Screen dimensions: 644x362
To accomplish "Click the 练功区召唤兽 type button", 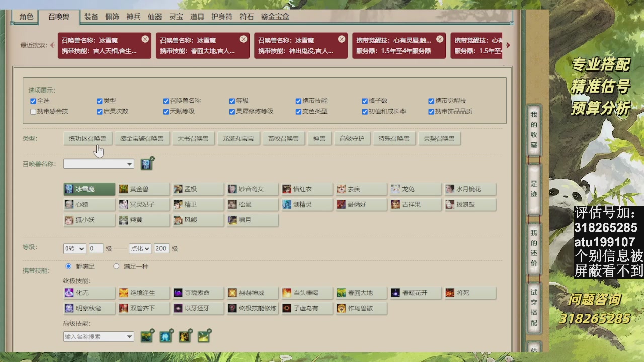I will tap(88, 138).
